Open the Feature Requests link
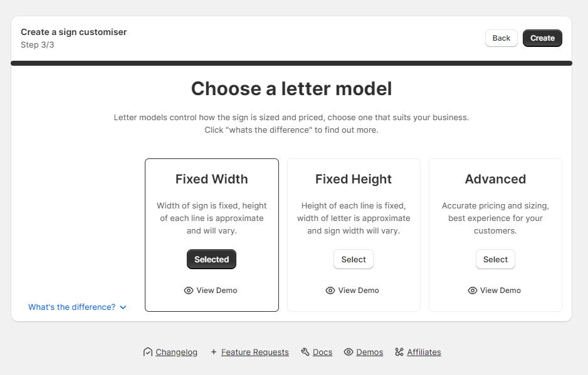588x375 pixels. (x=255, y=352)
